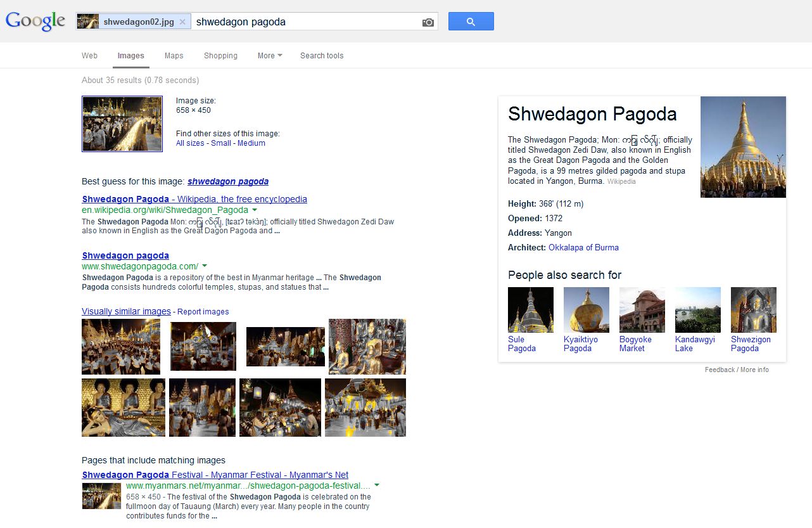Remove the shwedagon02.jpg image chip
Screen dimensions: 812x528
[x=182, y=22]
